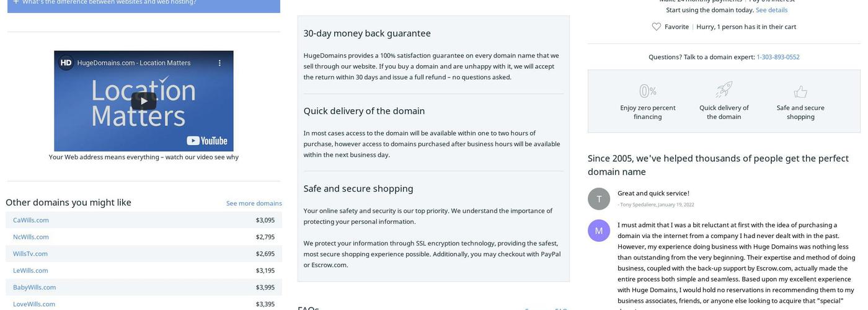The image size is (868, 310).
Task: Open the LeWills.com domain listing
Action: click(x=30, y=270)
